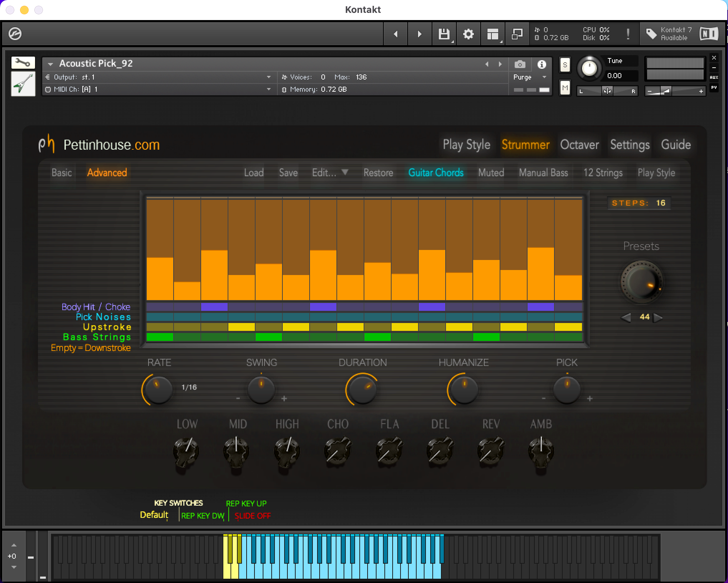Viewport: 728px width, 583px height.
Task: Click the STEPS 16 value field
Action: 639,203
